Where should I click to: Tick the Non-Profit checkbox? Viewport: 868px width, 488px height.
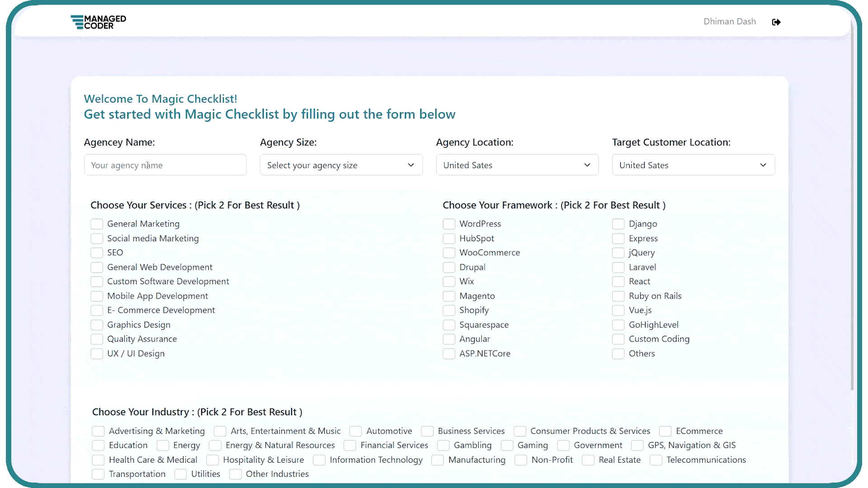click(521, 460)
